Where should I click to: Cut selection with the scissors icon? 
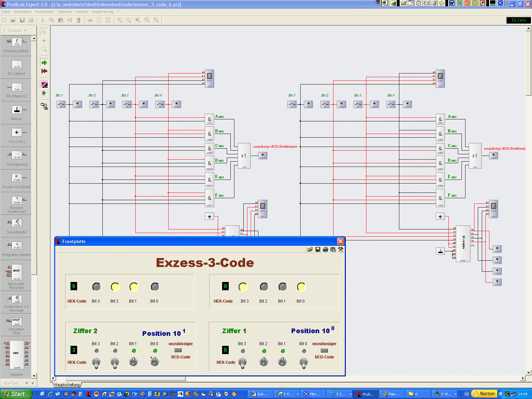43,20
